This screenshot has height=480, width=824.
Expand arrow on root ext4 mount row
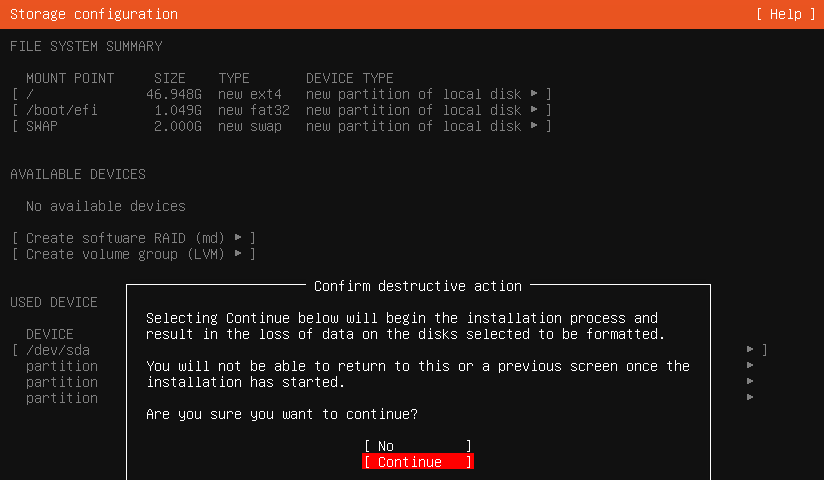point(534,94)
